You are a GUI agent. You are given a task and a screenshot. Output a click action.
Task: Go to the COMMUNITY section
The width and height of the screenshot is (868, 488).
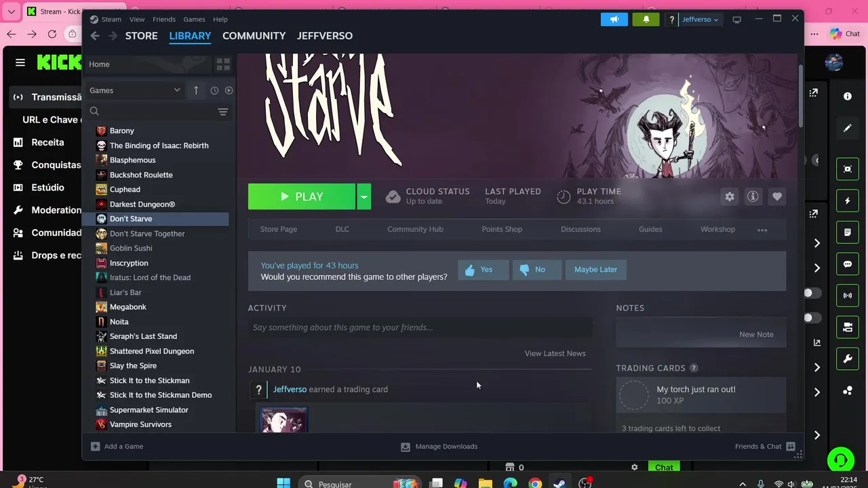[254, 36]
